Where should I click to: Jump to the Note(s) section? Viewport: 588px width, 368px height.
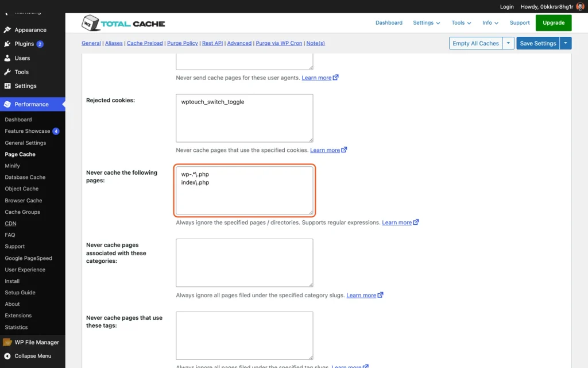315,43
